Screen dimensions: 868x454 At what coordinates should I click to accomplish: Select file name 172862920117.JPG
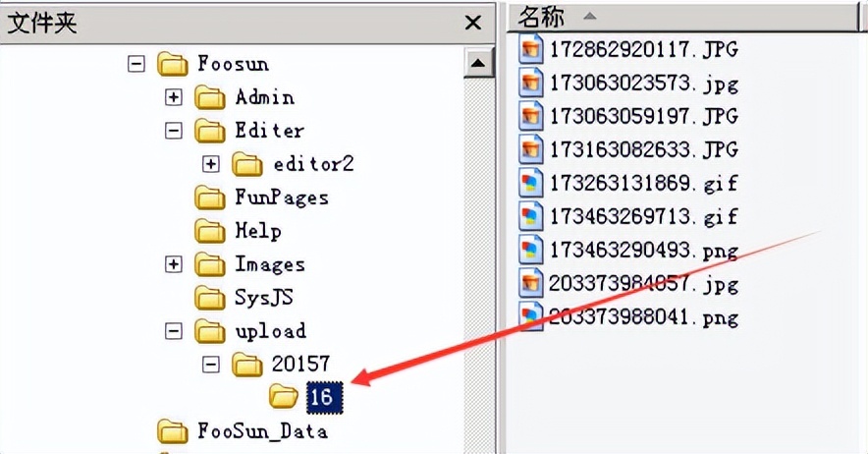coord(644,49)
